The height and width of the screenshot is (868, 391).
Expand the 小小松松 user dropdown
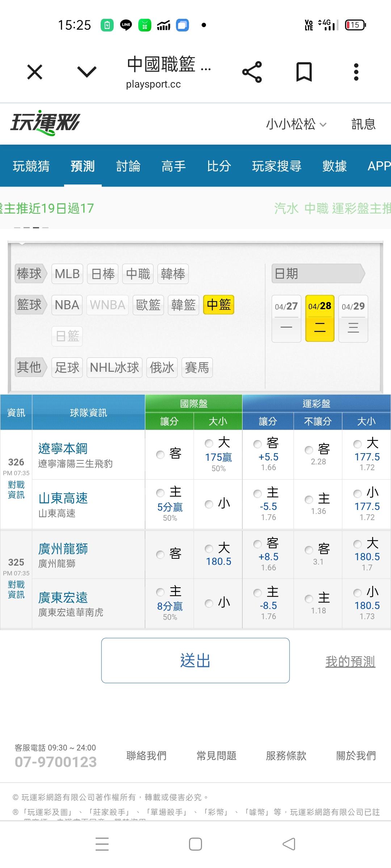point(296,124)
